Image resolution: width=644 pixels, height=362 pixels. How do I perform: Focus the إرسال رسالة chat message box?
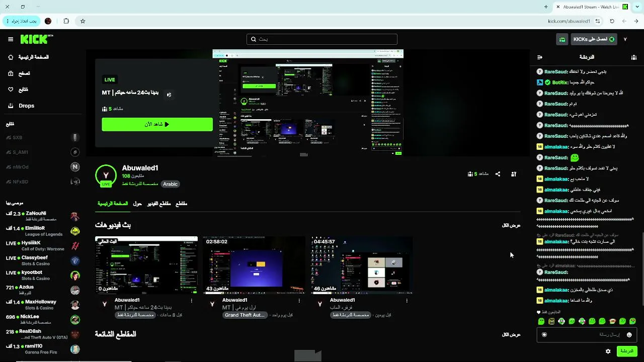pos(586,335)
